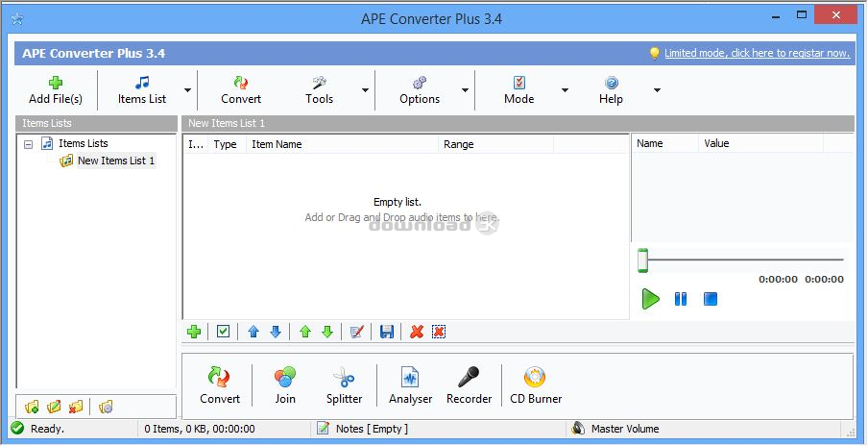Image resolution: width=868 pixels, height=446 pixels.
Task: Click the red X remove item icon
Action: [x=417, y=332]
